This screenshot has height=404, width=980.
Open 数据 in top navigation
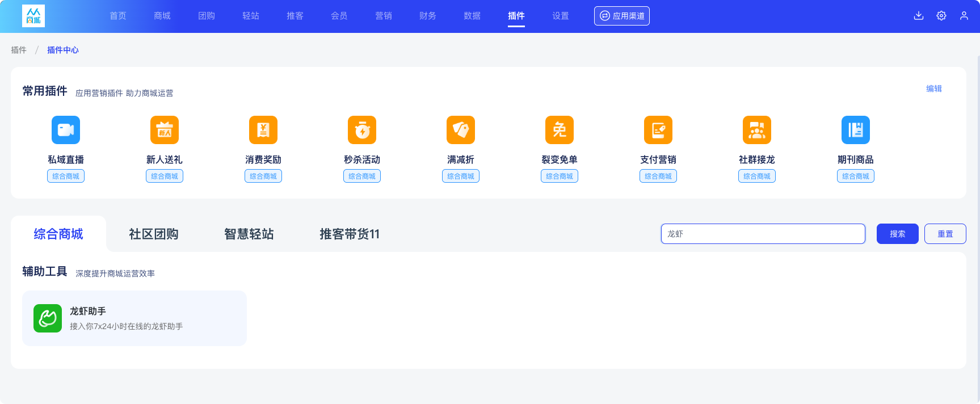click(x=472, y=16)
